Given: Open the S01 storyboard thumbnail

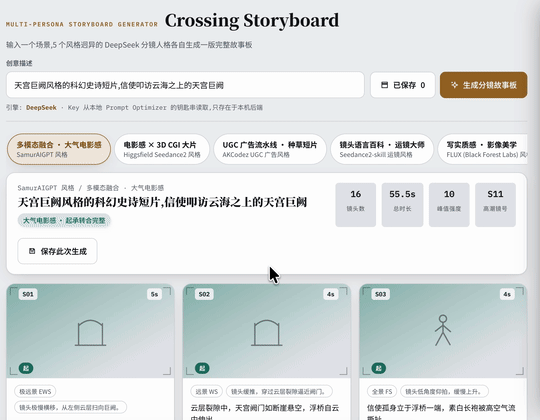Looking at the screenshot, I should (x=90, y=331).
